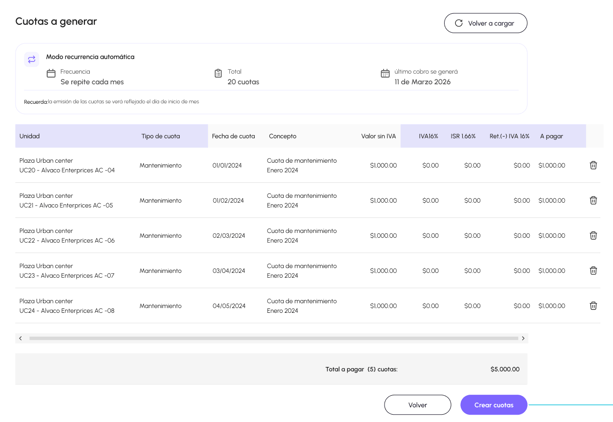Image resolution: width=613 pixels, height=422 pixels.
Task: Click the 20 cuotas total value
Action: point(243,82)
